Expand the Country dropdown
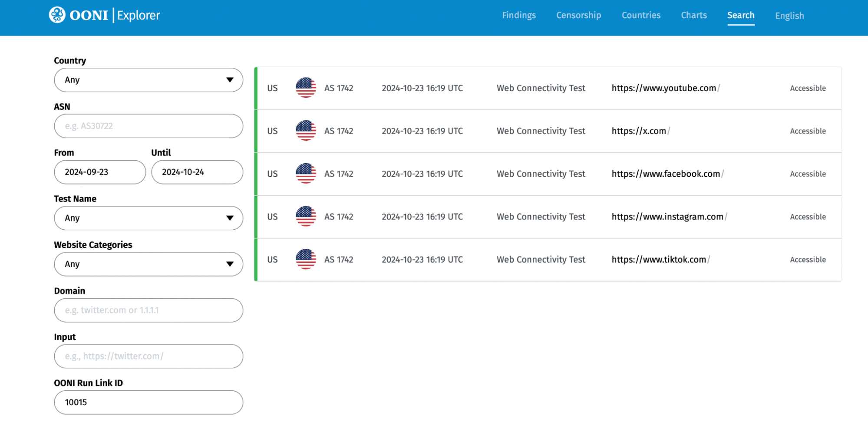868x426 pixels. (148, 80)
